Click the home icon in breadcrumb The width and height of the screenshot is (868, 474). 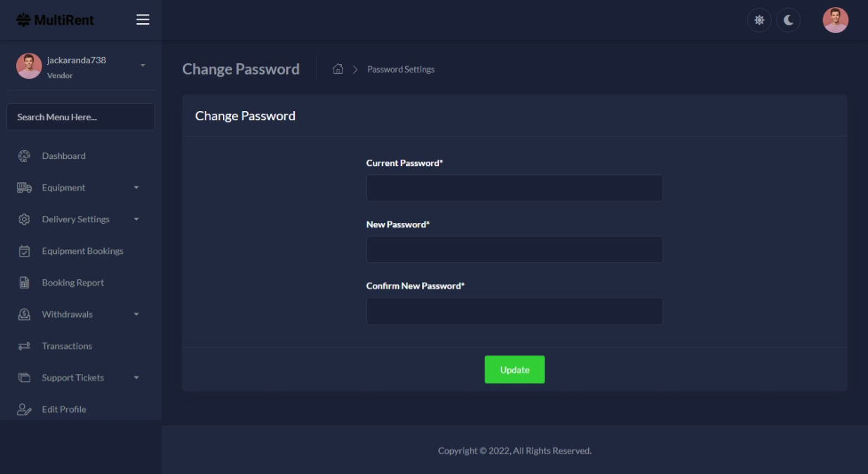coord(338,69)
